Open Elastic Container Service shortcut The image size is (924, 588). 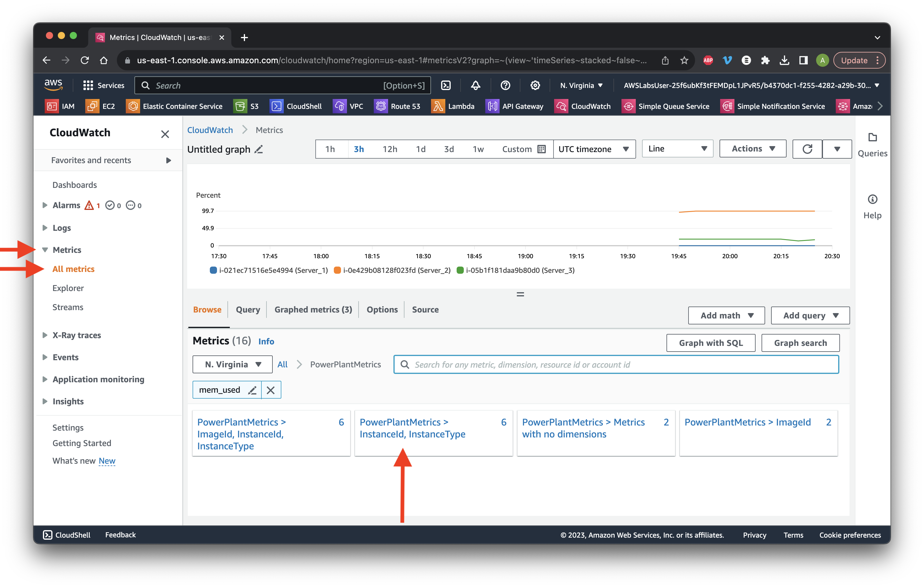tap(175, 106)
